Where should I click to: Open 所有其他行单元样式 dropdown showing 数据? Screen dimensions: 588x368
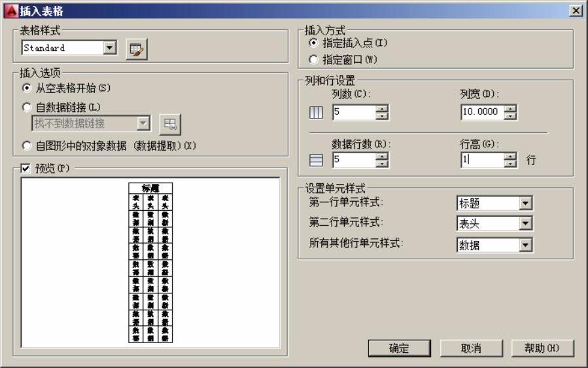(525, 245)
